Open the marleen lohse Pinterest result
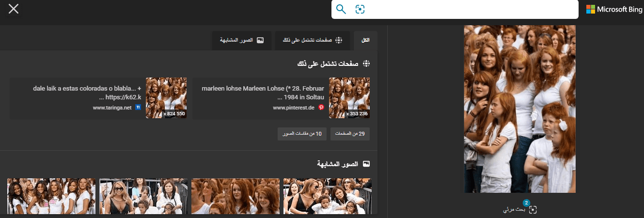644x218 pixels. point(281,98)
